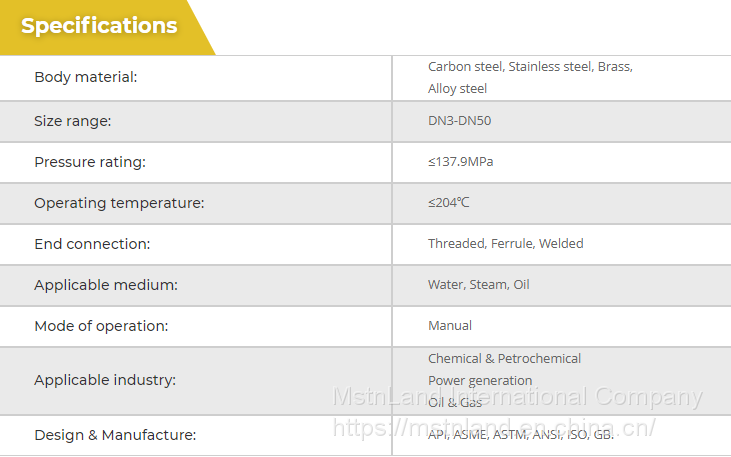Click the Chemical & Petrochemical entry
Viewport: 731px width, 457px height.
[505, 359]
